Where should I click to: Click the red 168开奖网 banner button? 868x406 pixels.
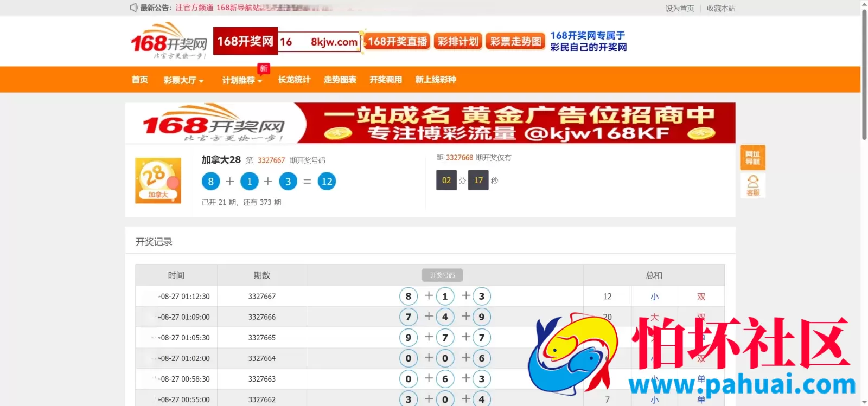245,41
